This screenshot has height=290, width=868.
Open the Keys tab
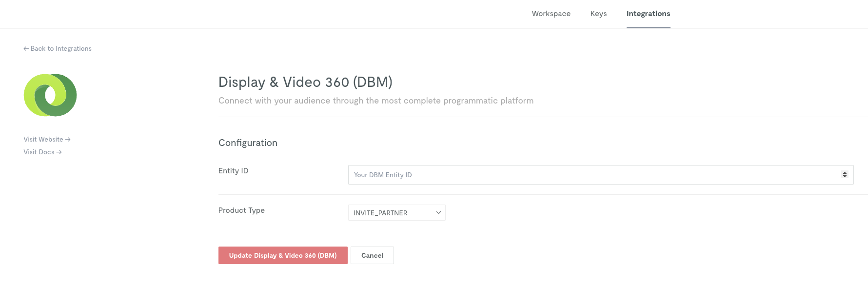point(598,14)
